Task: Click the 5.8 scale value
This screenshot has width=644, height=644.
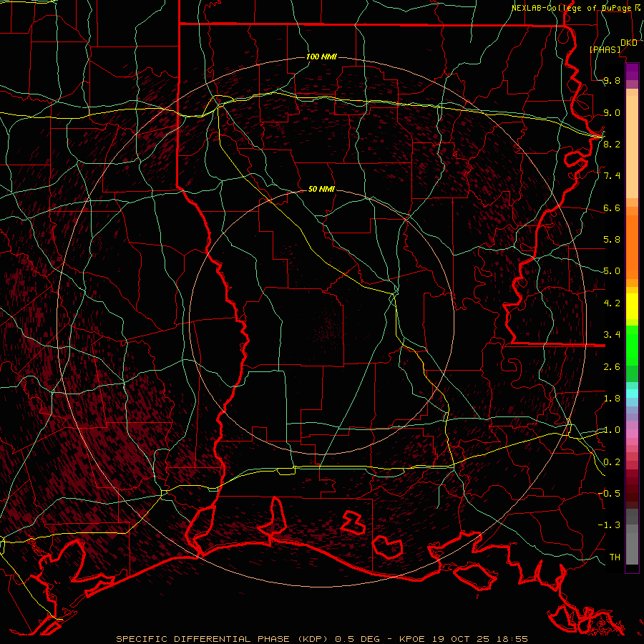Action: tap(612, 240)
